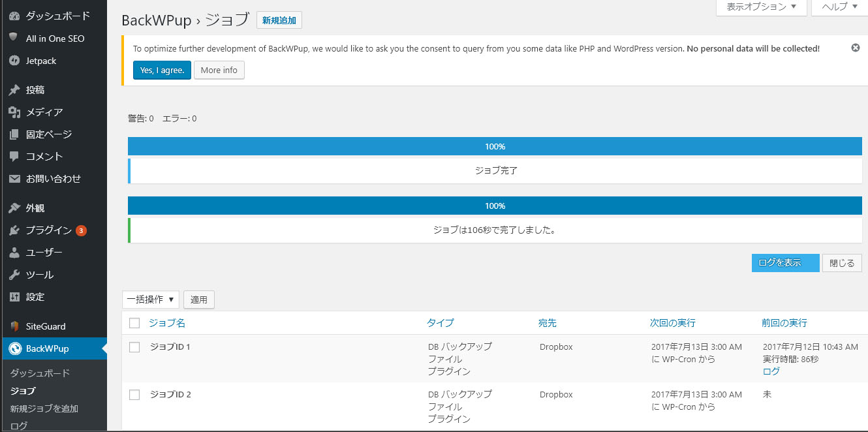Click the 警告: 0 warning count
868x432 pixels.
coord(141,119)
